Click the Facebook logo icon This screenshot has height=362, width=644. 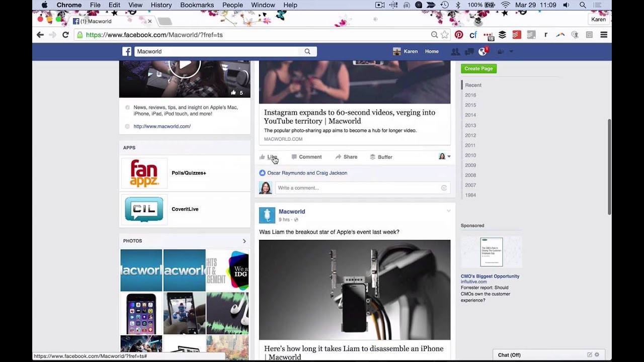tap(127, 51)
